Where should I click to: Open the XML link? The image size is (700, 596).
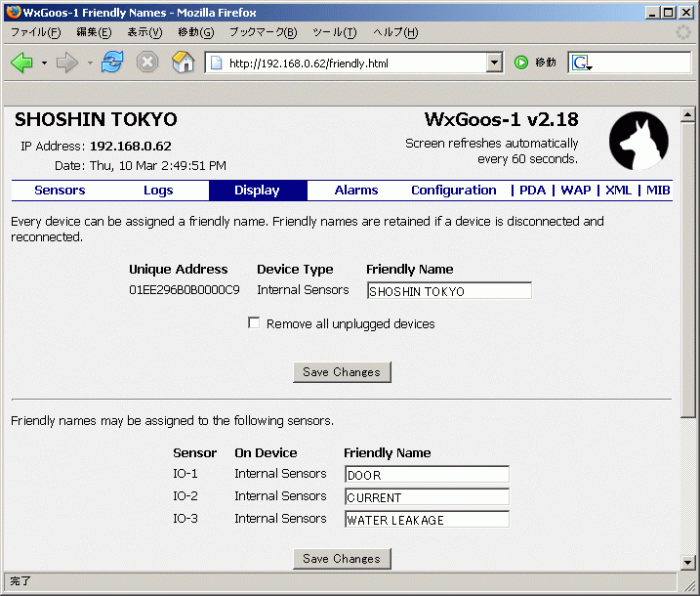pyautogui.click(x=618, y=191)
